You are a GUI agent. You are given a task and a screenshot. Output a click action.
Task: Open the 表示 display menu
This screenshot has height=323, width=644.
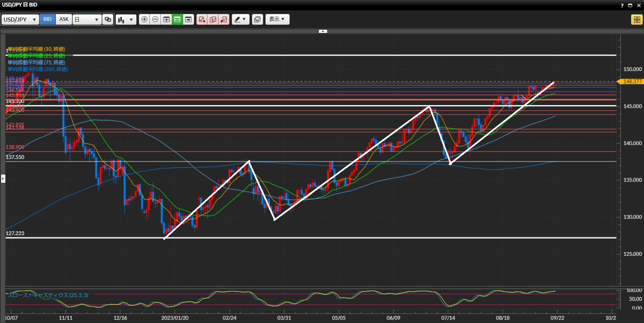(277, 19)
